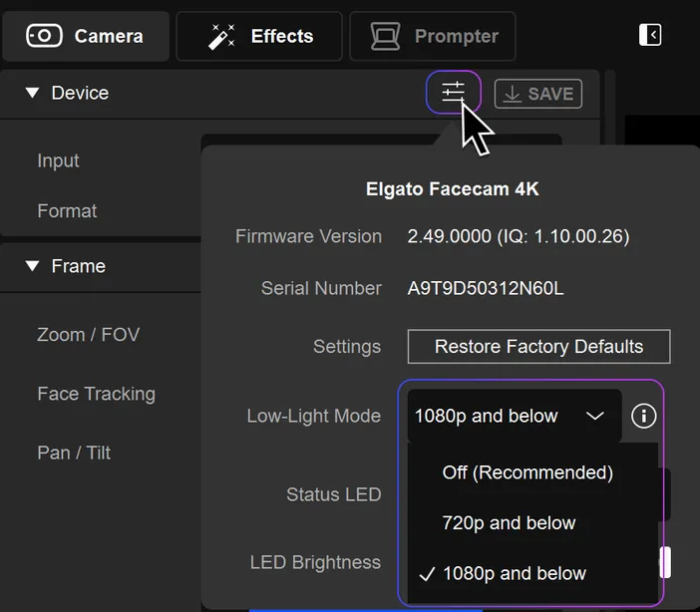Click the Elgato Facecam 4K title
Image resolution: width=700 pixels, height=612 pixels.
click(453, 188)
